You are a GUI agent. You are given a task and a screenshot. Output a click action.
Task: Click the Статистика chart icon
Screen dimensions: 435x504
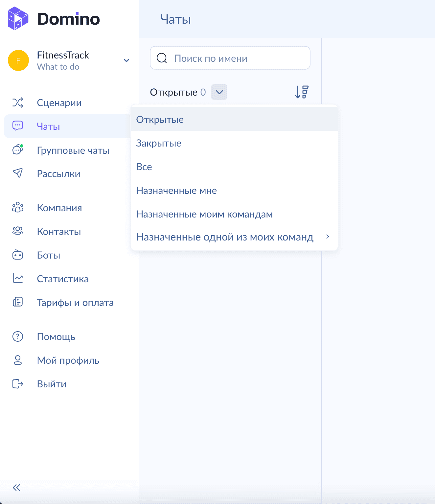pos(18,278)
